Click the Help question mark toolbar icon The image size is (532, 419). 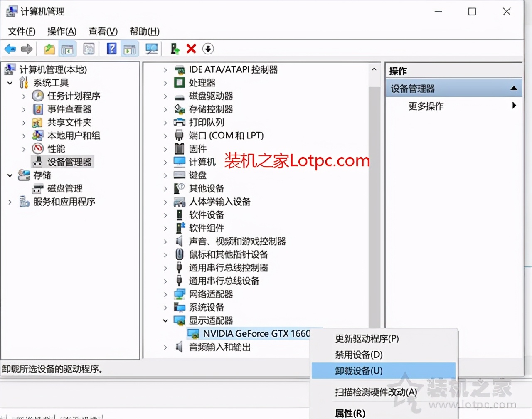point(111,49)
